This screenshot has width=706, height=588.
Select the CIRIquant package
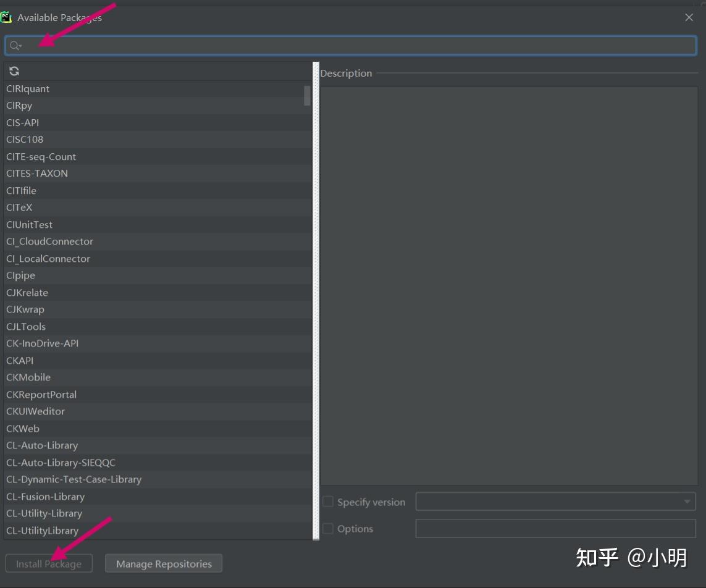pos(158,89)
